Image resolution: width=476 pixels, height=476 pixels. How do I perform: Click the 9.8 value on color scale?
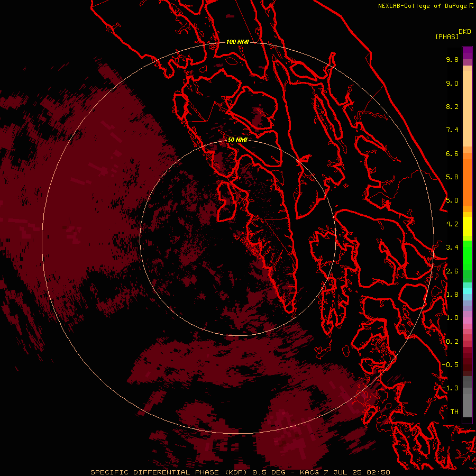(x=452, y=59)
